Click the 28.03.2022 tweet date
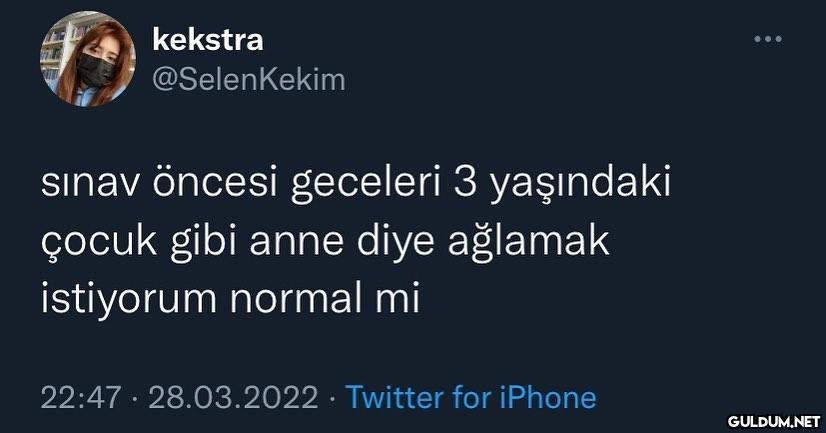 [x=234, y=398]
